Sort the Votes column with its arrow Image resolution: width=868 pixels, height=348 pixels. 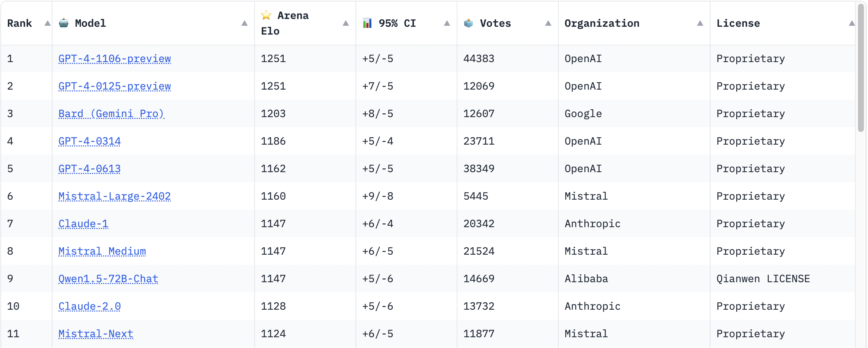click(548, 23)
